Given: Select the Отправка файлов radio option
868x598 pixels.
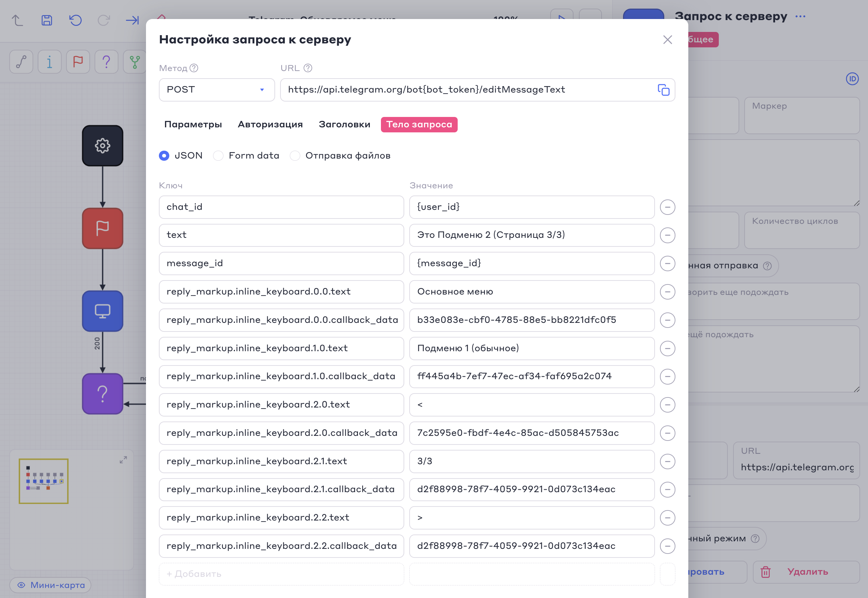Looking at the screenshot, I should [295, 155].
